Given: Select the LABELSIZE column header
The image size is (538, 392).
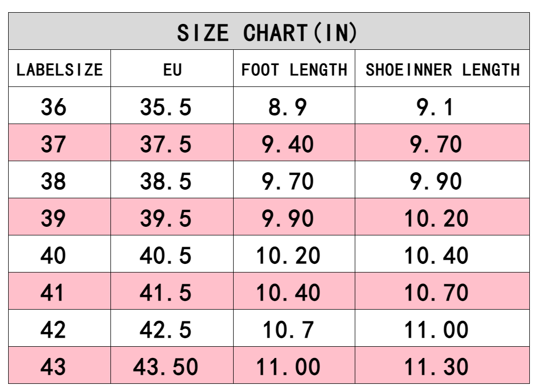Looking at the screenshot, I should pyautogui.click(x=60, y=69).
